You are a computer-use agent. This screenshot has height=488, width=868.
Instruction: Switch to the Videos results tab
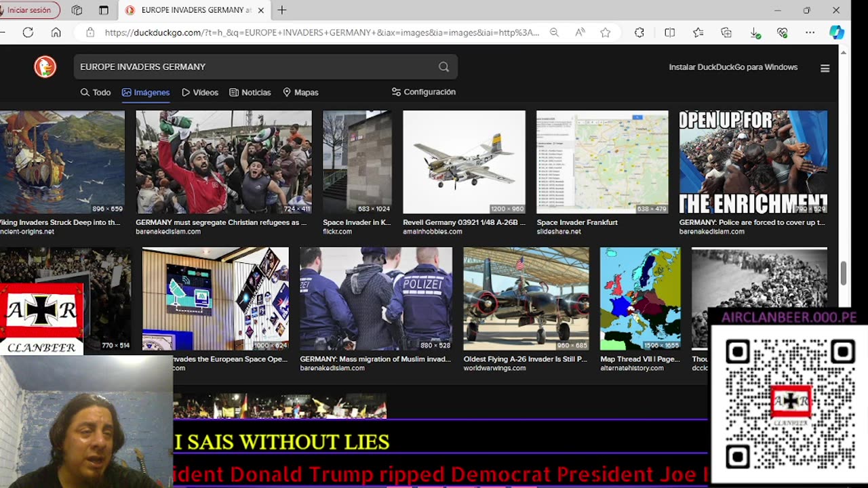(200, 92)
